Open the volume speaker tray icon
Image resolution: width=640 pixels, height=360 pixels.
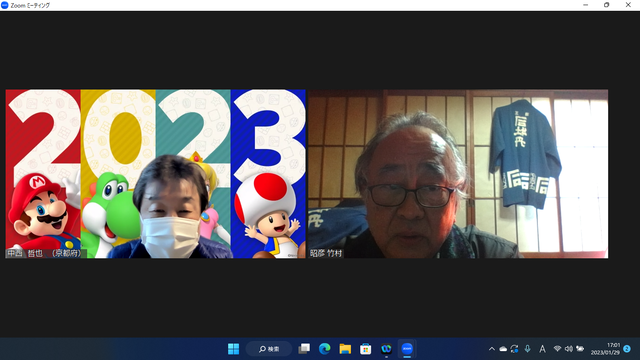click(x=569, y=349)
